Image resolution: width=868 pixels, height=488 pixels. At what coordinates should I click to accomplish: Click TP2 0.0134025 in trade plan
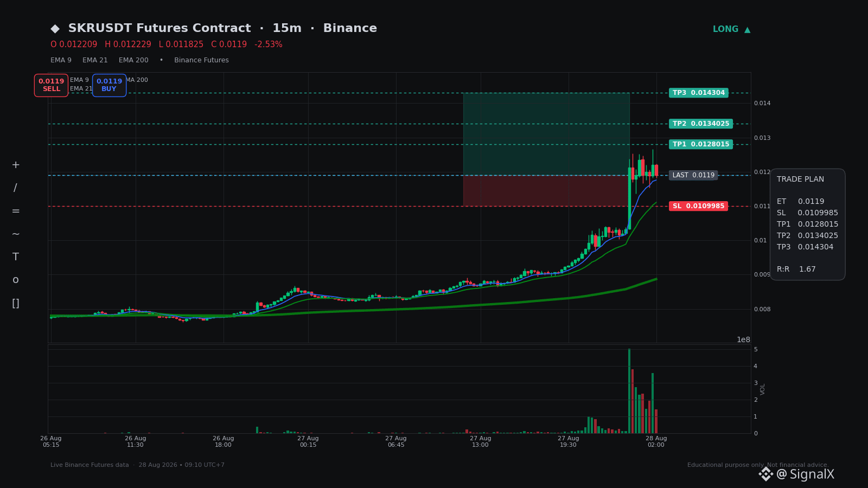point(807,235)
